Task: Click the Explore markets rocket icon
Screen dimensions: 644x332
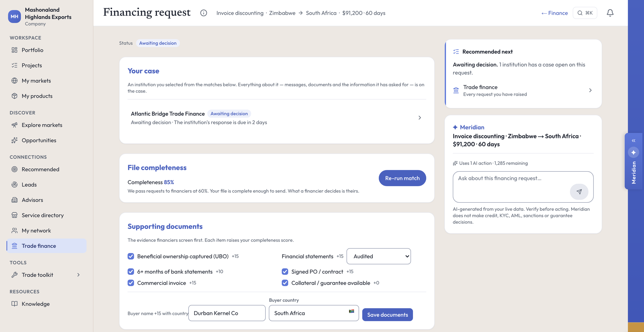Action: coord(14,125)
